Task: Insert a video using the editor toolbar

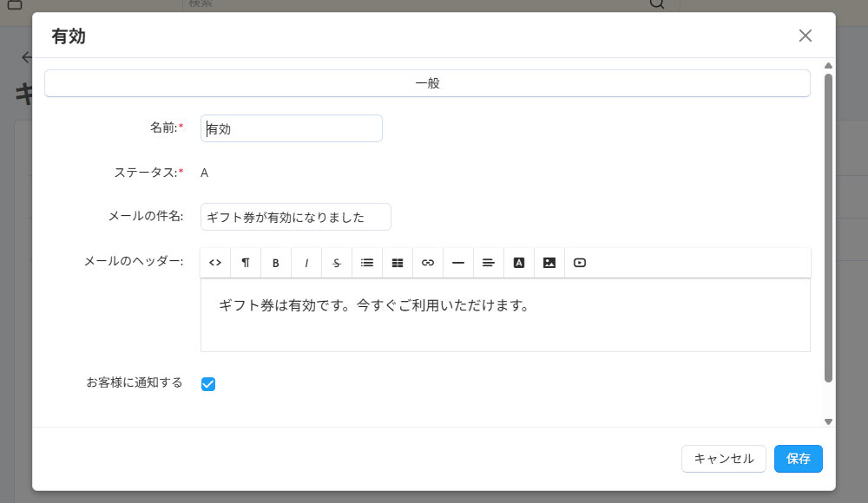Action: click(579, 262)
